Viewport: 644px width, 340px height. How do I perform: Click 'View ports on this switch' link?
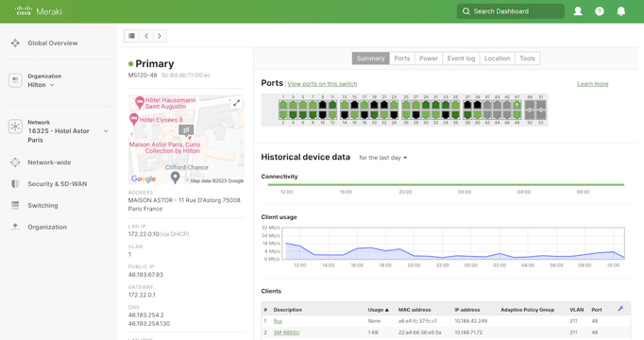pyautogui.click(x=322, y=84)
